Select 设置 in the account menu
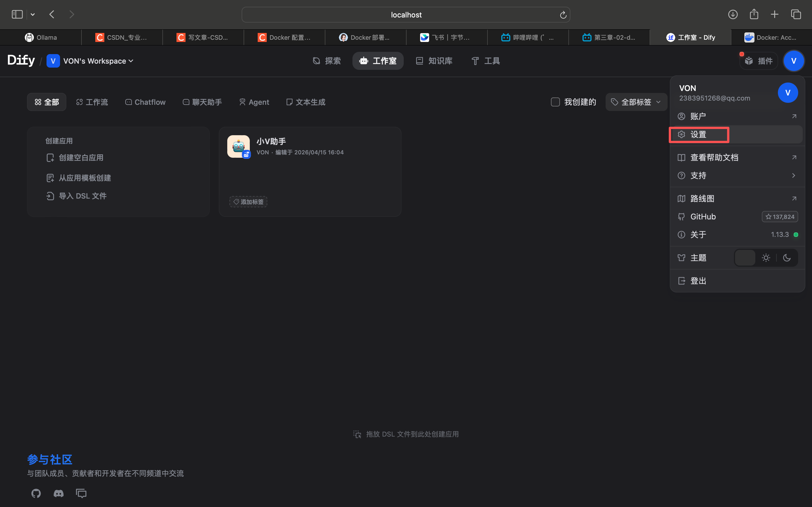This screenshot has height=507, width=812. click(x=699, y=134)
